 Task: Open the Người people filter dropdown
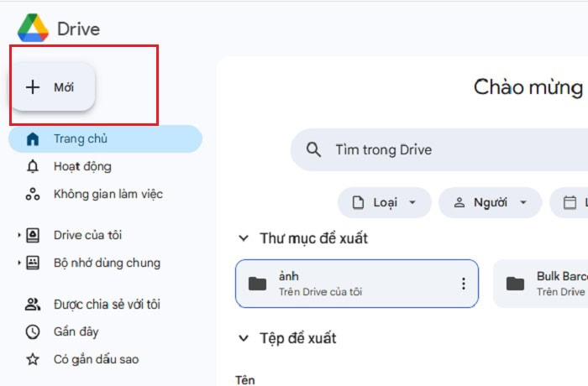tap(490, 202)
